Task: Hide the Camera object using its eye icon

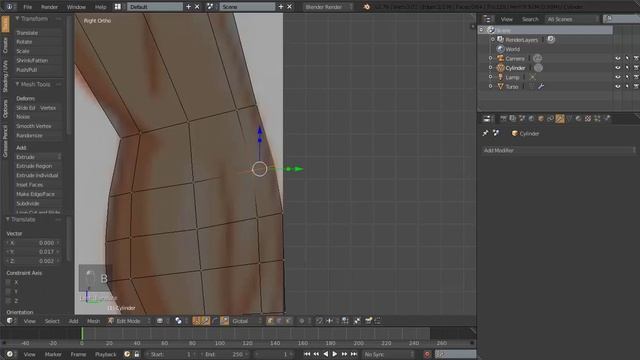Action: click(x=618, y=58)
